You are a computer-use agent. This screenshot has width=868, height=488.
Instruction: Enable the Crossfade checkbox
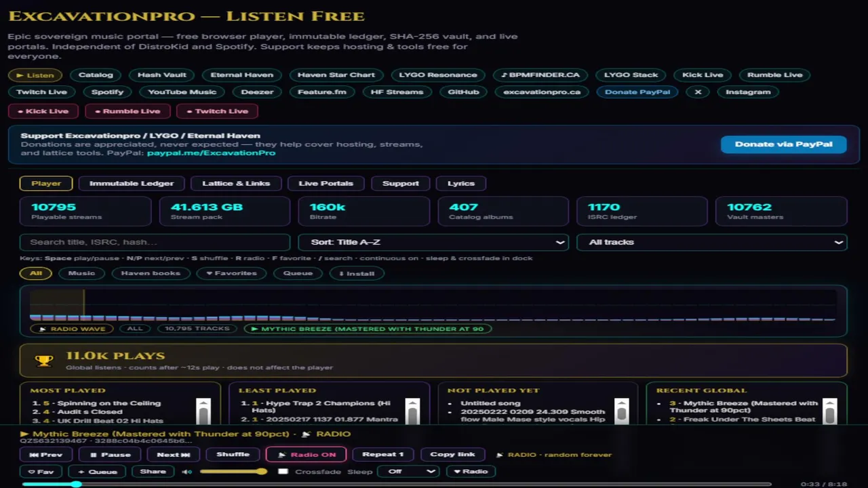pos(283,472)
